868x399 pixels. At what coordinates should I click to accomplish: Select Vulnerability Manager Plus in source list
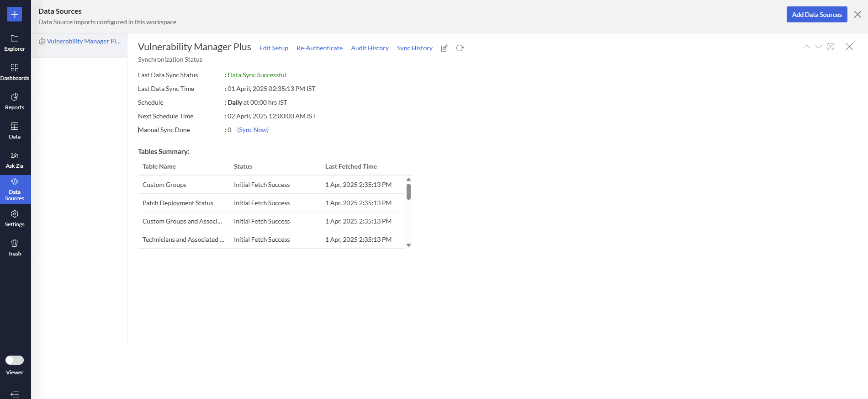click(84, 41)
